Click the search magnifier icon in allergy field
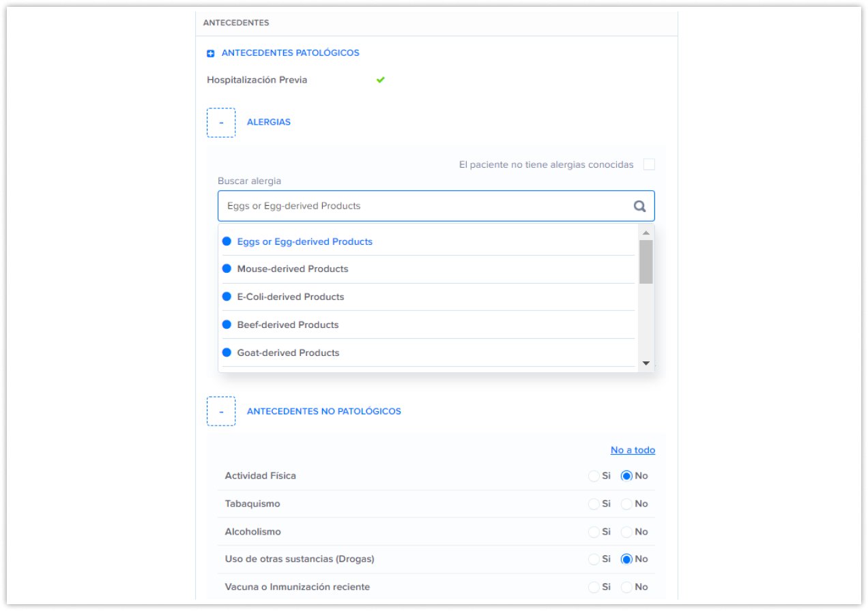 [639, 206]
